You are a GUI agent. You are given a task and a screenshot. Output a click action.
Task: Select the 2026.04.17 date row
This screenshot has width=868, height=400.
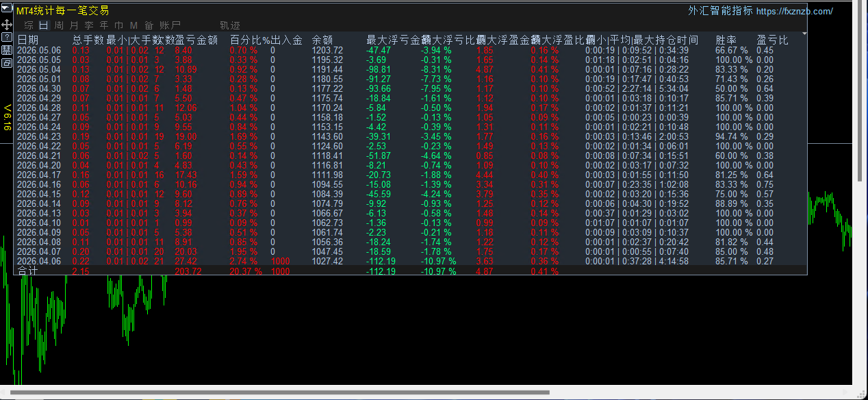(x=38, y=175)
